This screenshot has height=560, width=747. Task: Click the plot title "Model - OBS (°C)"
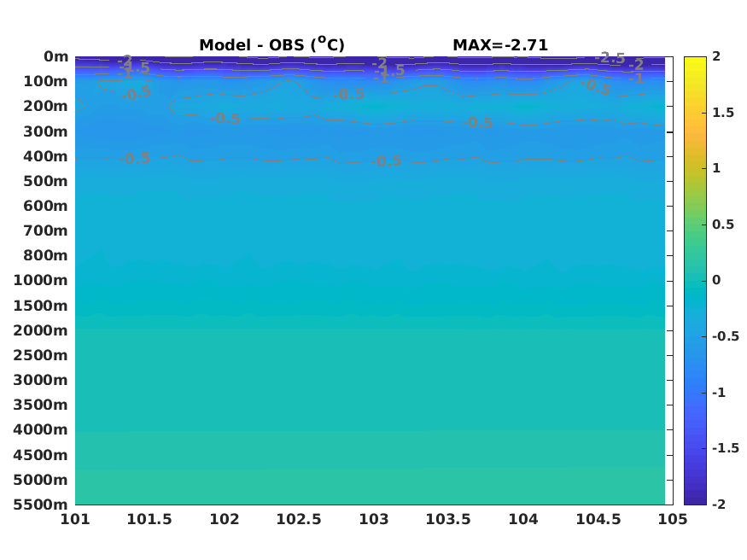(271, 44)
